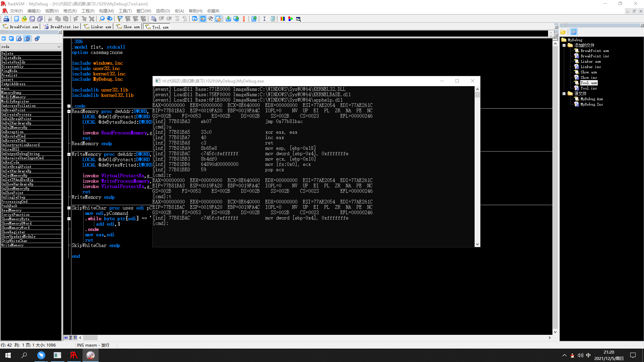
Task: Click the delete X toolbar icon
Action: (92, 19)
